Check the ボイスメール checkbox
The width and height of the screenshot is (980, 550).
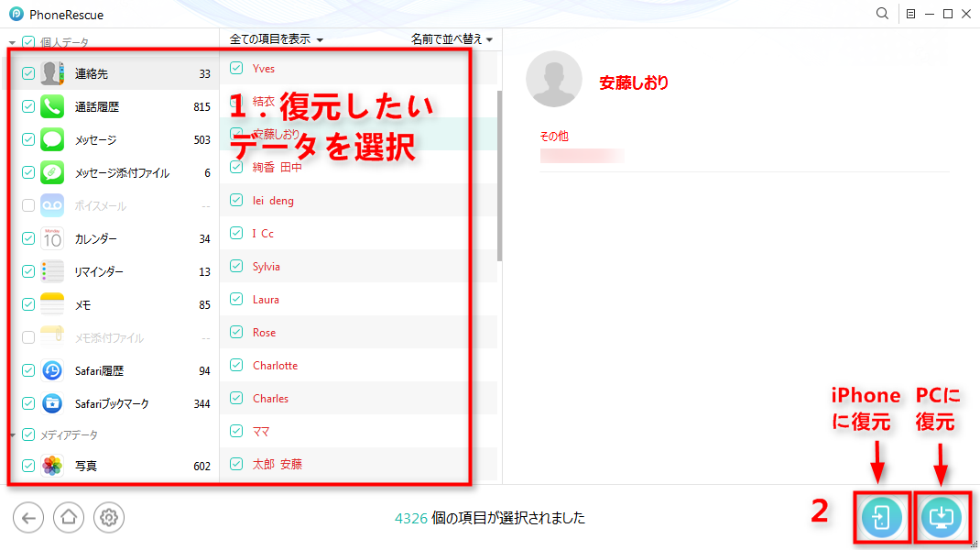pyautogui.click(x=28, y=206)
